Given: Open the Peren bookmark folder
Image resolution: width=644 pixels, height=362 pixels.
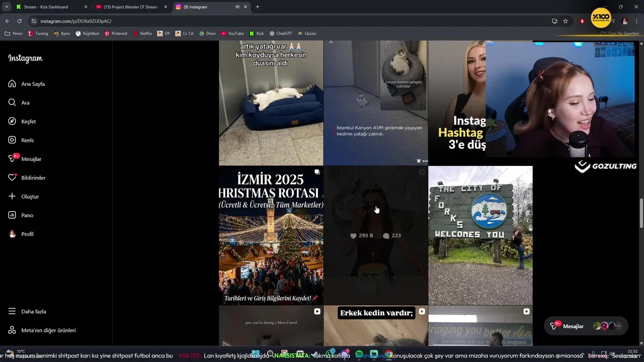Looking at the screenshot, I should pyautogui.click(x=14, y=34).
